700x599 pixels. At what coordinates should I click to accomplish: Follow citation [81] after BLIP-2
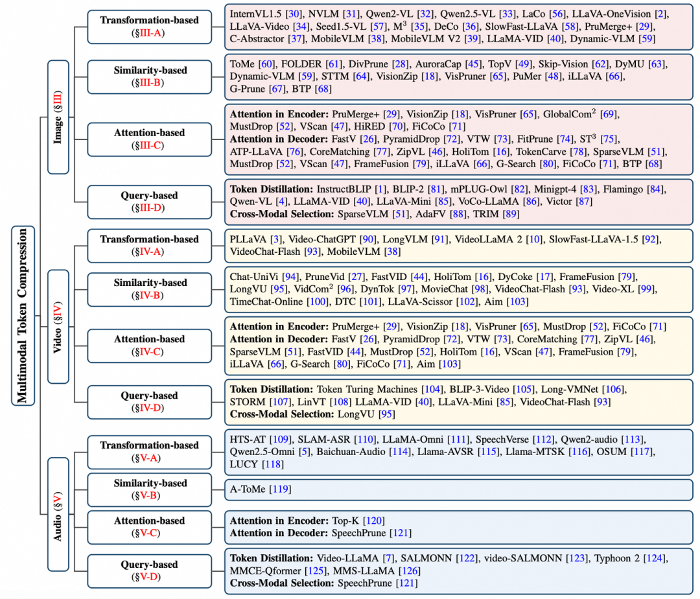pyautogui.click(x=436, y=189)
